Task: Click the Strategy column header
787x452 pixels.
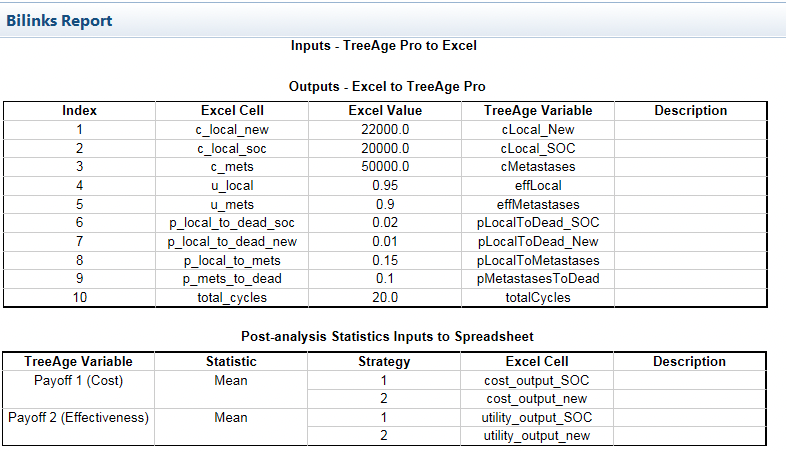Action: coord(384,361)
